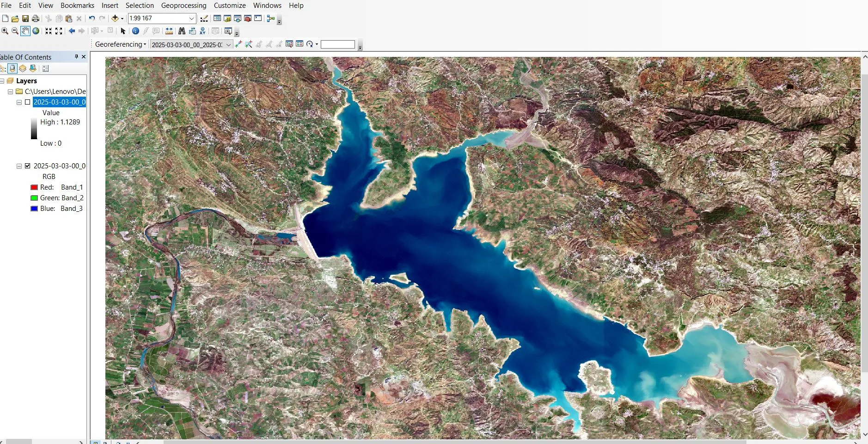868x444 pixels.
Task: Toggle the Auto Registration tool
Action: click(x=250, y=44)
